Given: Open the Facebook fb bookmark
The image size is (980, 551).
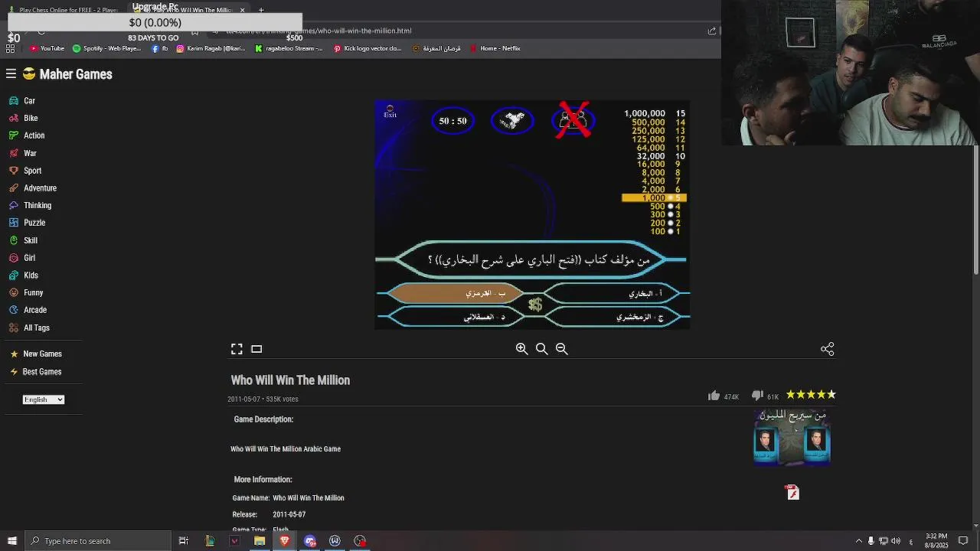Looking at the screenshot, I should pyautogui.click(x=159, y=48).
